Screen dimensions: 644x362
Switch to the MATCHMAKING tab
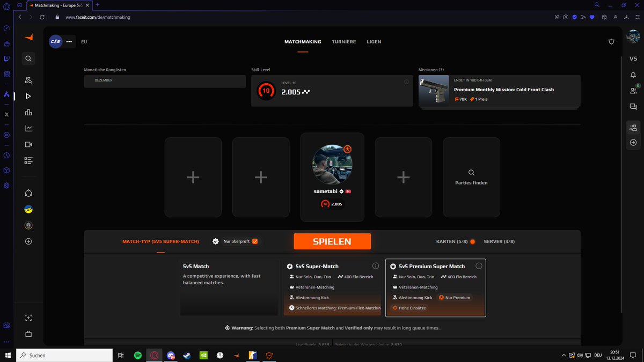pos(303,41)
